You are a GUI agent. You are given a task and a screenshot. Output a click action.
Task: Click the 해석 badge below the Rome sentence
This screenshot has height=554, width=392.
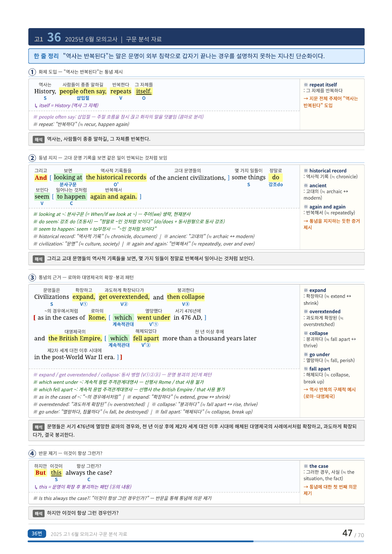(39, 427)
